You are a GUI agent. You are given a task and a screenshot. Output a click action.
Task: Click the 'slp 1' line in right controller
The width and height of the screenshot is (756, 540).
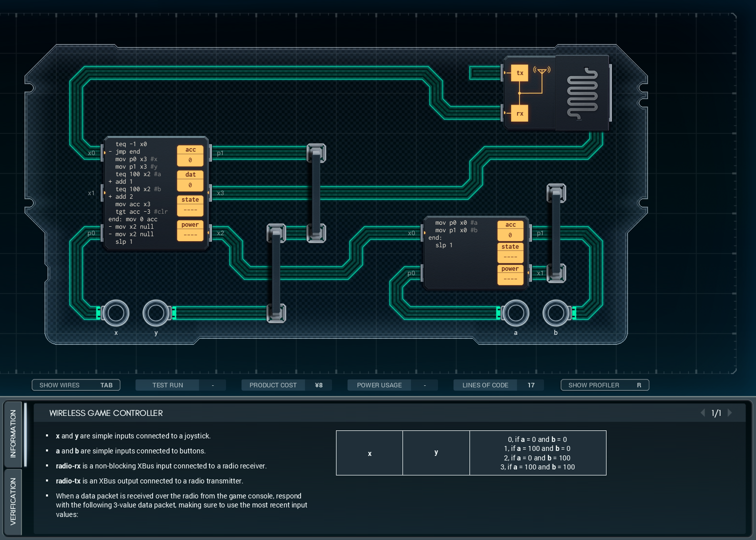coord(443,245)
